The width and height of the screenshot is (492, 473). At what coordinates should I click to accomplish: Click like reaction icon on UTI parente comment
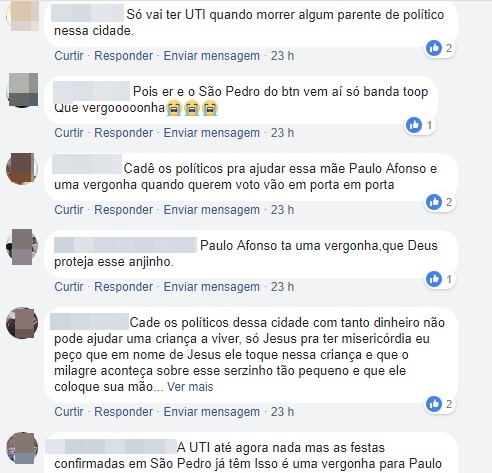(x=434, y=48)
